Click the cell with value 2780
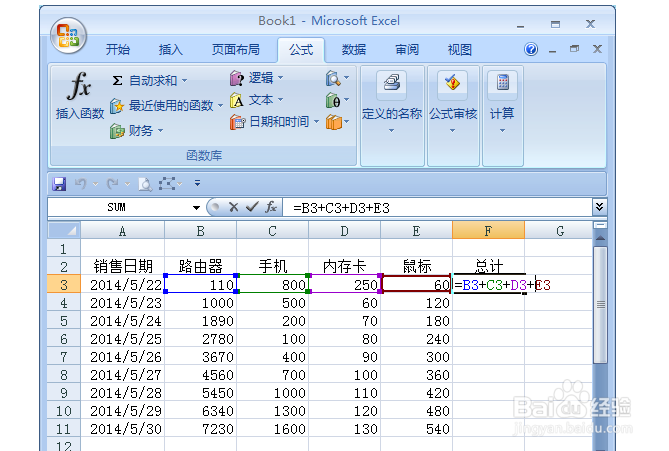The height and width of the screenshot is (451, 669). 200,339
